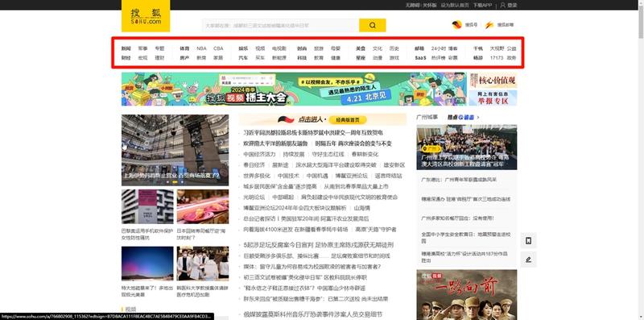Screen dimensions: 644x320
Task: Click 登录 user login icon
Action: (x=509, y=6)
